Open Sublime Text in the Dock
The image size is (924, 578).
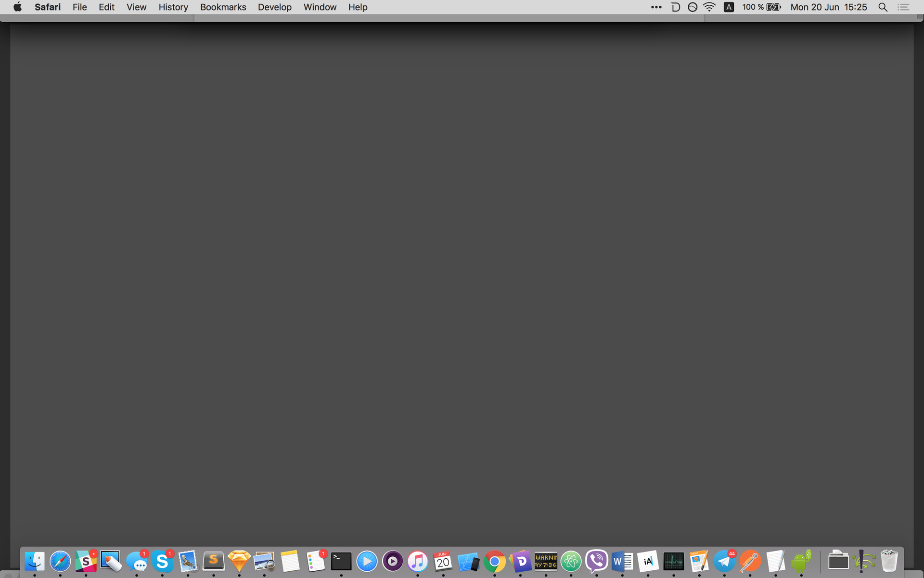click(213, 561)
